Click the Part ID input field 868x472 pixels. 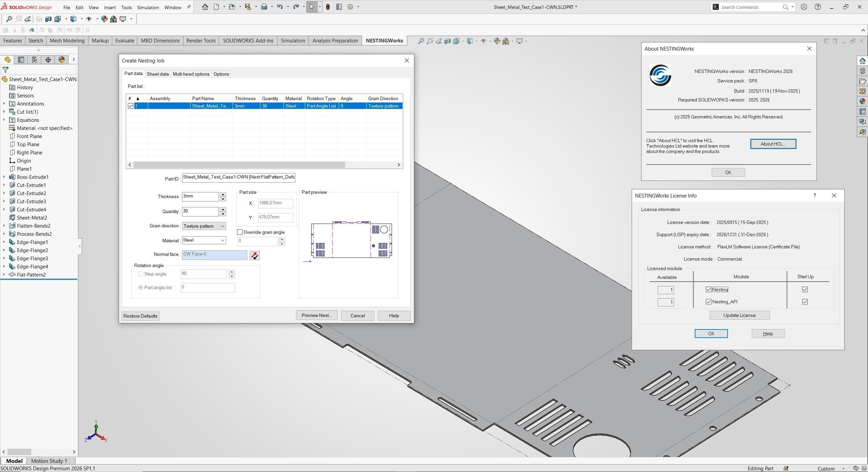[238, 177]
